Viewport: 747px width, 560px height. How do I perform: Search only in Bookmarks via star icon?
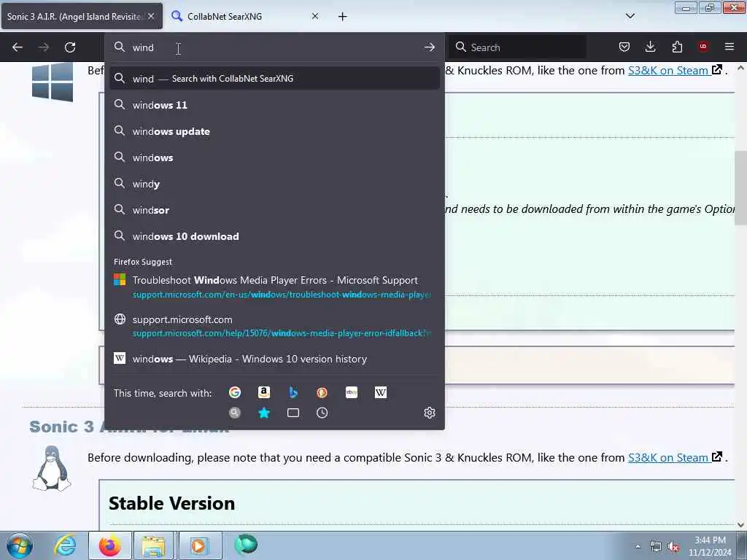tap(263, 413)
